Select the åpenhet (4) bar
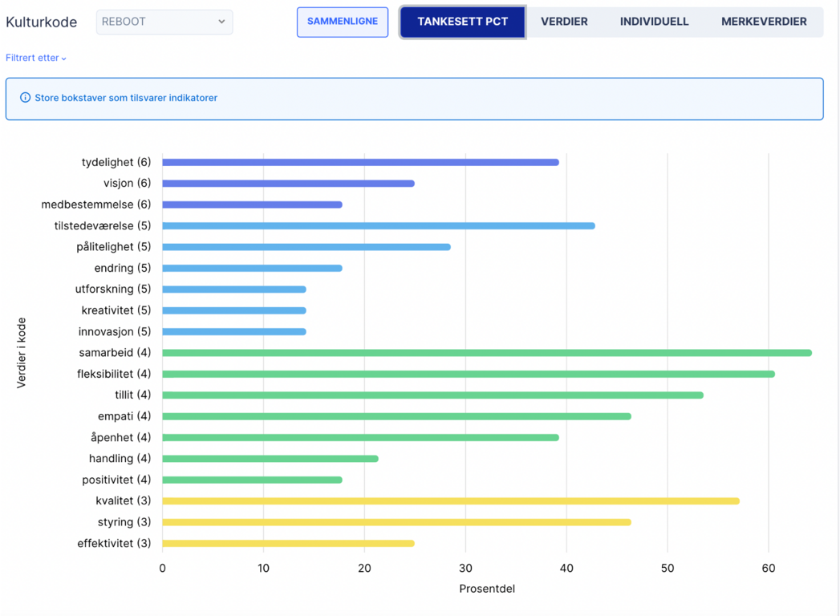 pyautogui.click(x=360, y=438)
